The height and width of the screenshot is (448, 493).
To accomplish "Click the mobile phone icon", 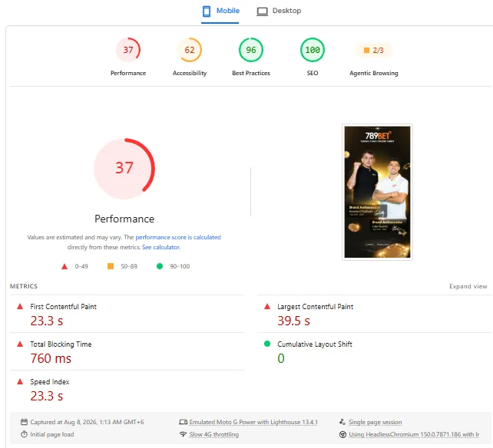I will coord(207,12).
